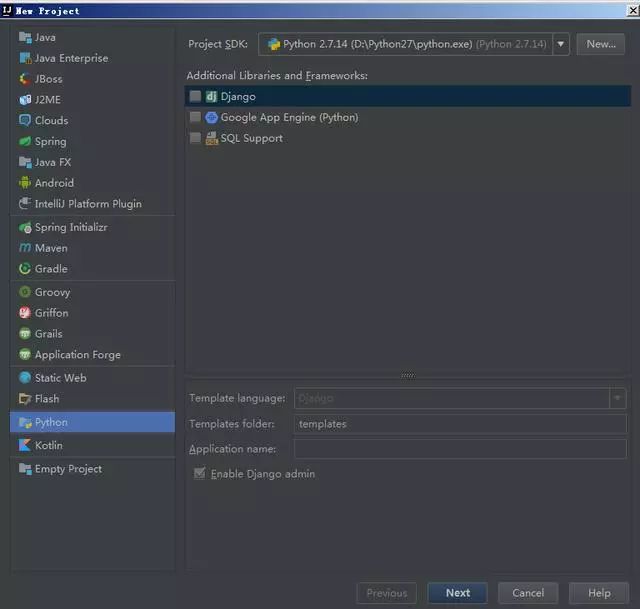Choose Static Web project type label

(60, 378)
